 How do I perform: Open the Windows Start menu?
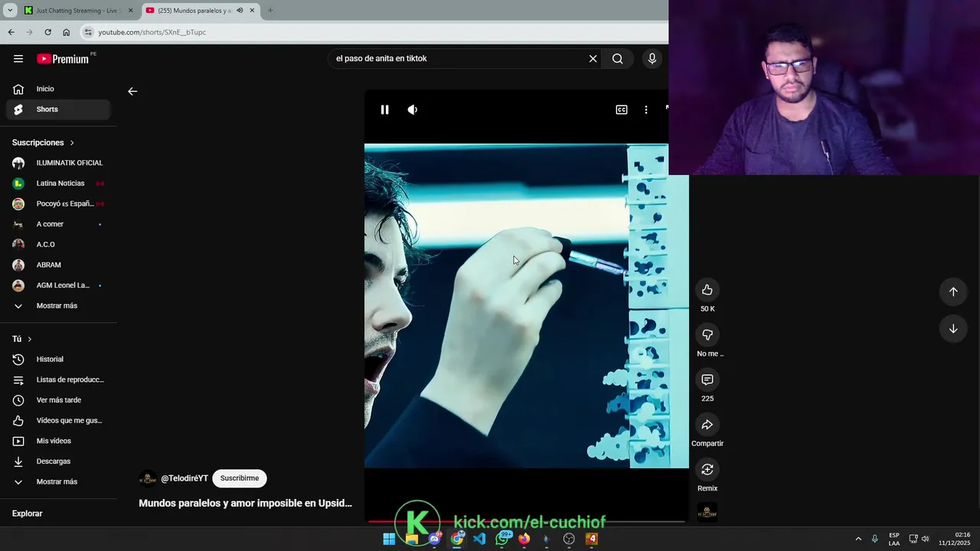389,539
